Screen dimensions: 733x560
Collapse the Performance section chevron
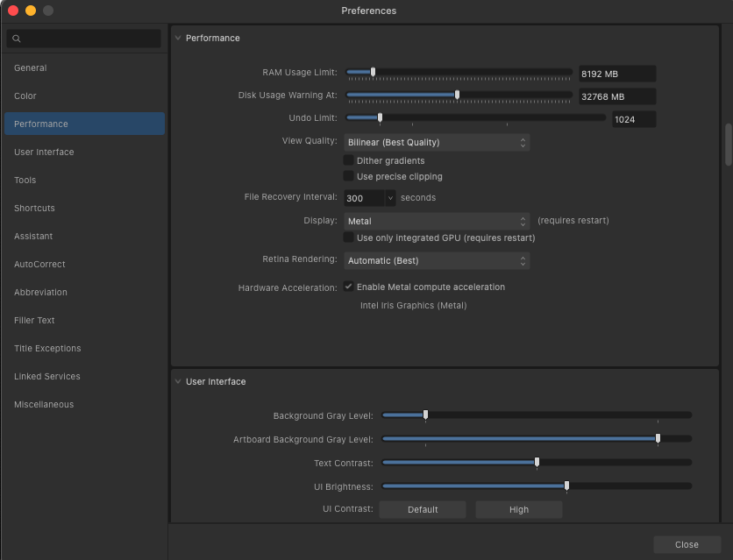[x=178, y=39]
